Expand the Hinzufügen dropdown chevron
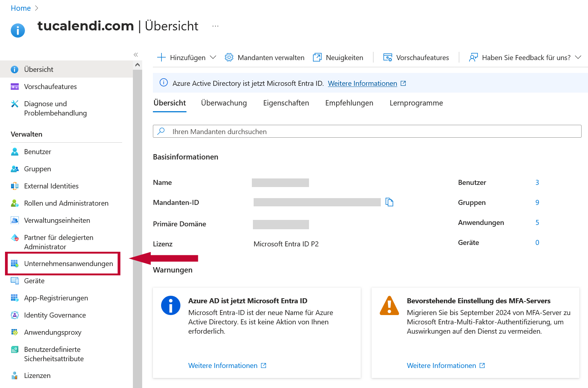Screen dimensions: 588x388 click(x=213, y=58)
